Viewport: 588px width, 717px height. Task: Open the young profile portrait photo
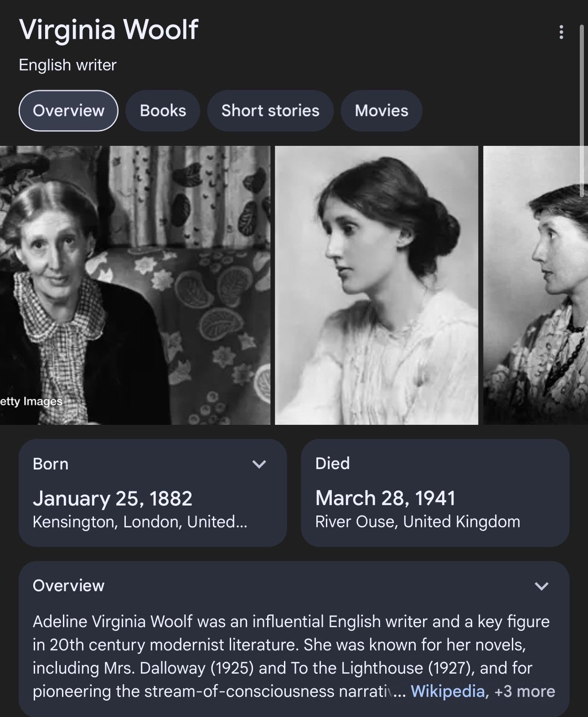377,285
